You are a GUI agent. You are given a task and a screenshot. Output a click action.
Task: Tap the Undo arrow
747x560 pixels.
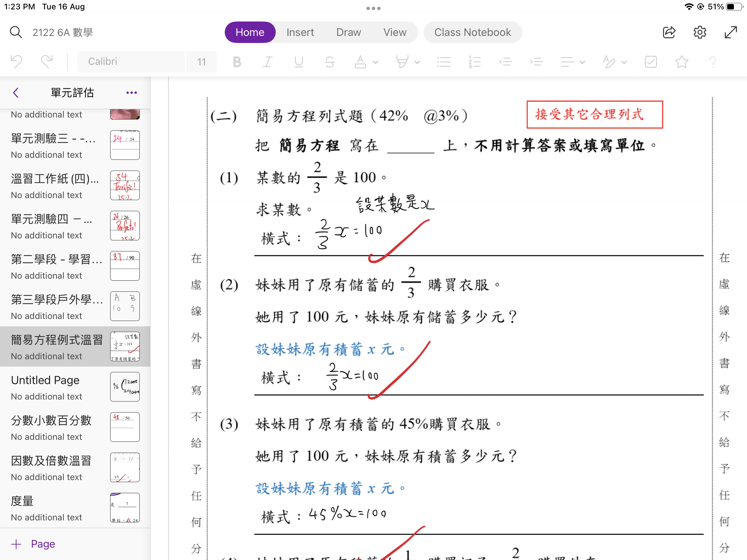[x=16, y=62]
